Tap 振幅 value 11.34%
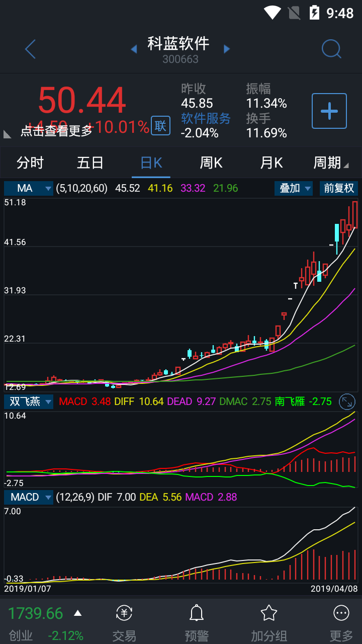The height and width of the screenshot is (644, 362). (x=266, y=103)
